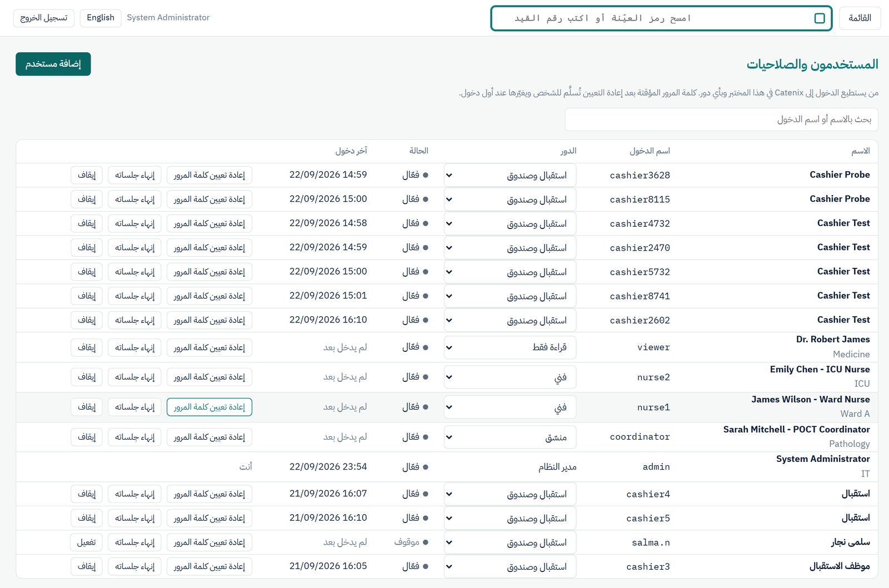Image resolution: width=889 pixels, height=588 pixels.
Task: Click the scan icon in the barcode search field
Action: coord(819,18)
